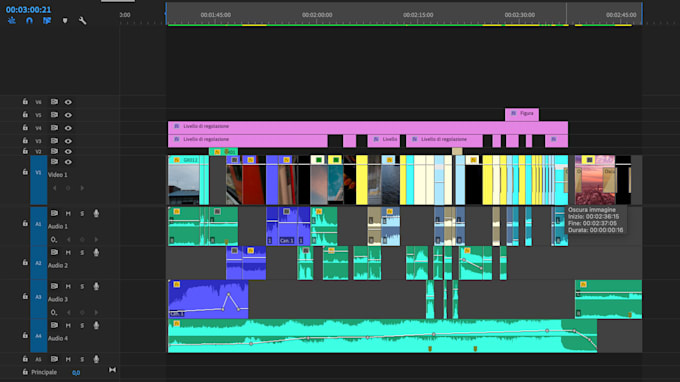Image resolution: width=680 pixels, height=382 pixels.
Task: Open timeline display settings wrench
Action: click(x=82, y=20)
